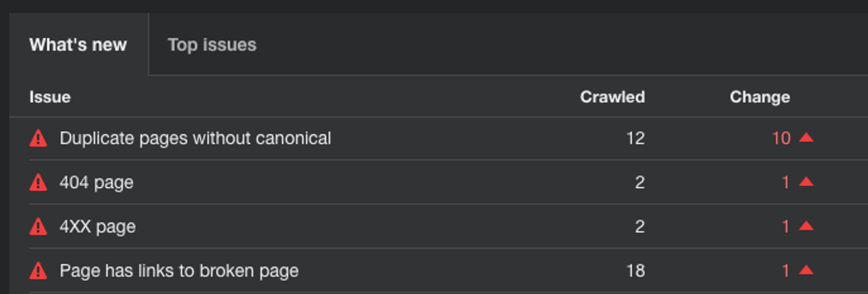This screenshot has width=868, height=294.
Task: Click the Change column header
Action: (x=759, y=97)
